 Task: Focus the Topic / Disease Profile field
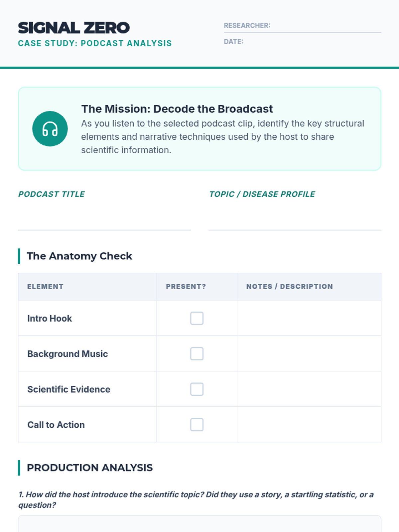(295, 219)
